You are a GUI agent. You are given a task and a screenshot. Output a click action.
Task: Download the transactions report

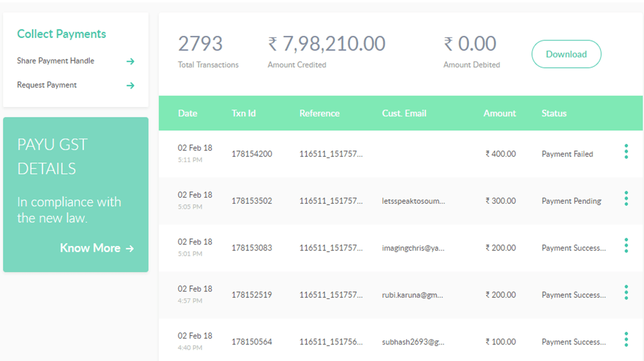click(x=566, y=54)
